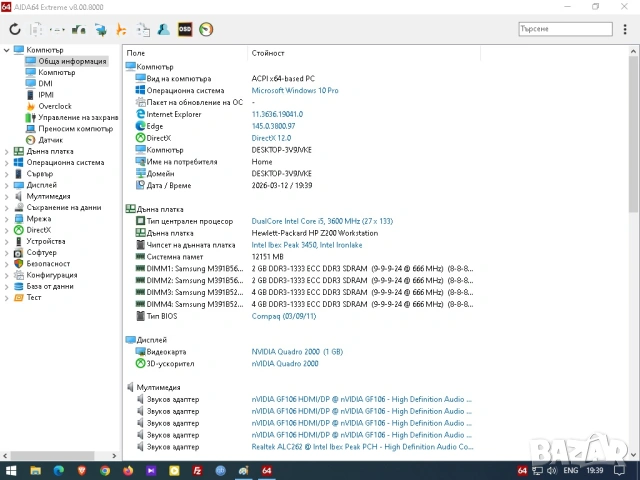Expand the Операционна система tree node
The width and height of the screenshot is (640, 480).
point(6,162)
